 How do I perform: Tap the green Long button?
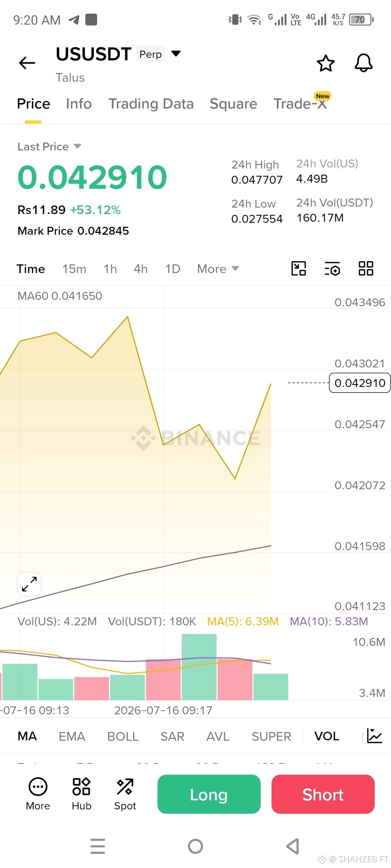point(209,794)
